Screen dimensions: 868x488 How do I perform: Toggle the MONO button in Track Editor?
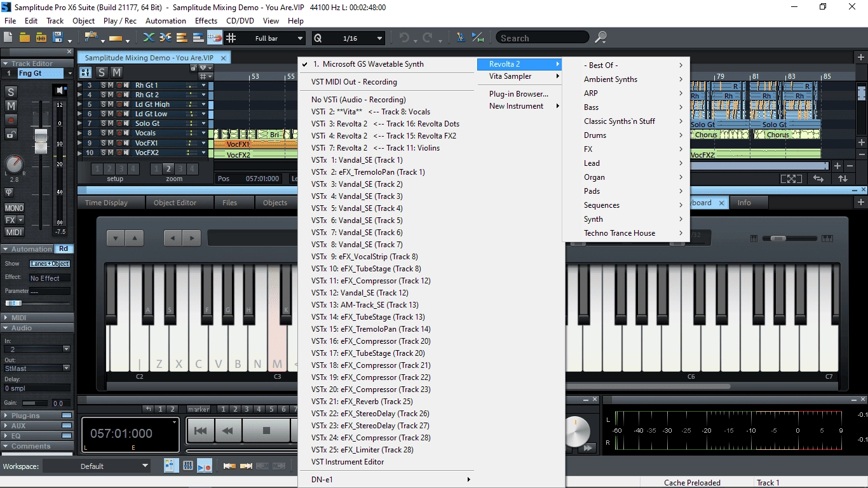coord(14,208)
